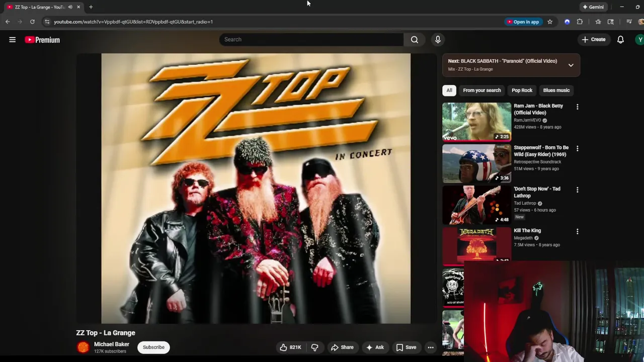Click the search magnifier button
Screen dimensions: 644x362
click(415, 39)
